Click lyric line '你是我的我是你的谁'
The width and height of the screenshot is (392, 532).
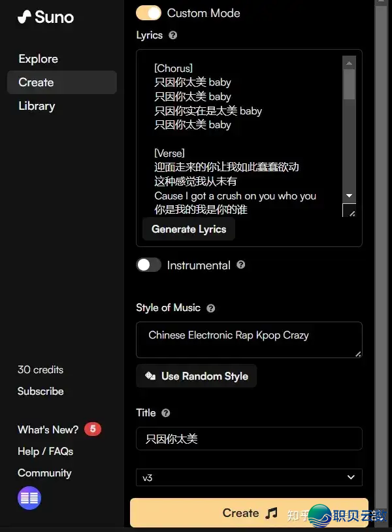[x=201, y=210]
